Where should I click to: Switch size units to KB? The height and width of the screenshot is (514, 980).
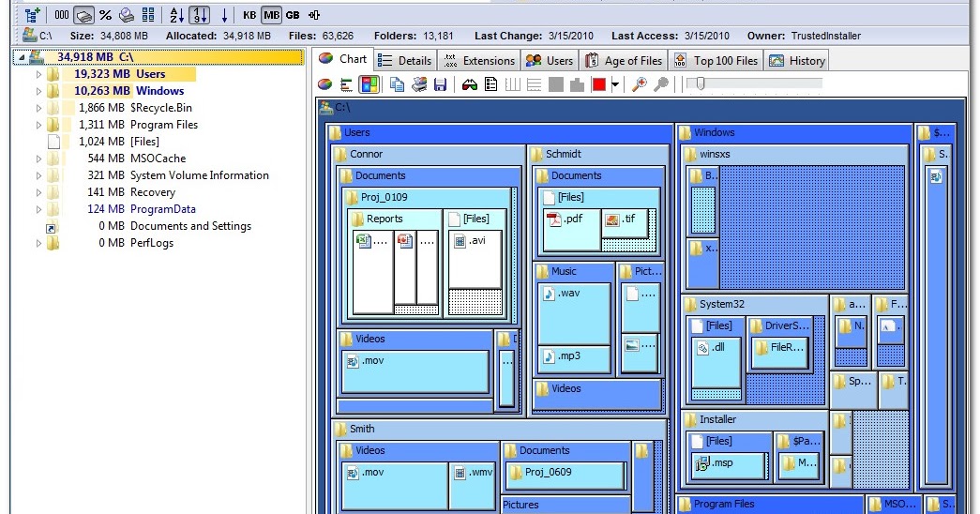point(249,15)
